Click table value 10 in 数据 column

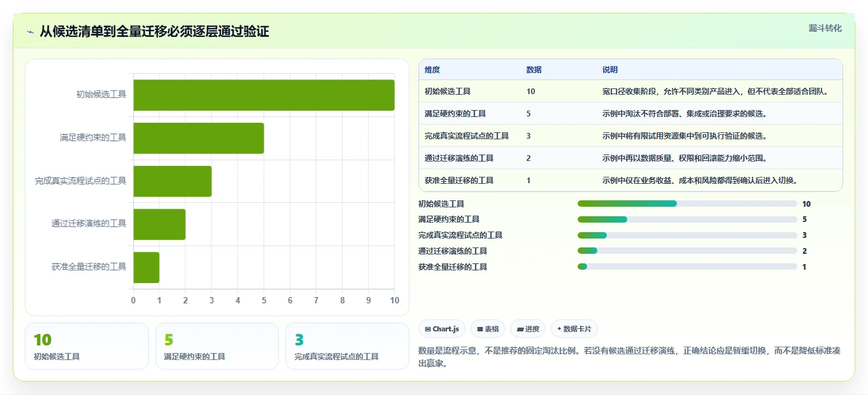(531, 92)
